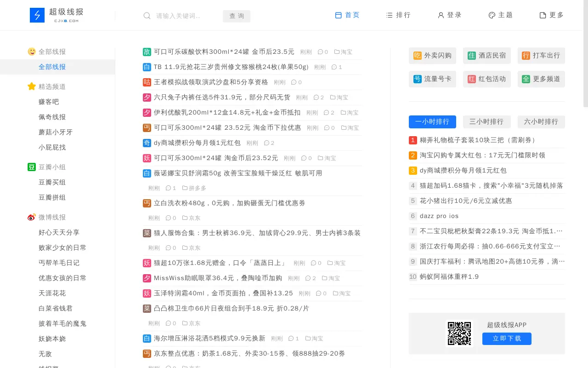
Task: Click the 拼多多 folder icon under 薇诺娜 post
Action: click(185, 188)
